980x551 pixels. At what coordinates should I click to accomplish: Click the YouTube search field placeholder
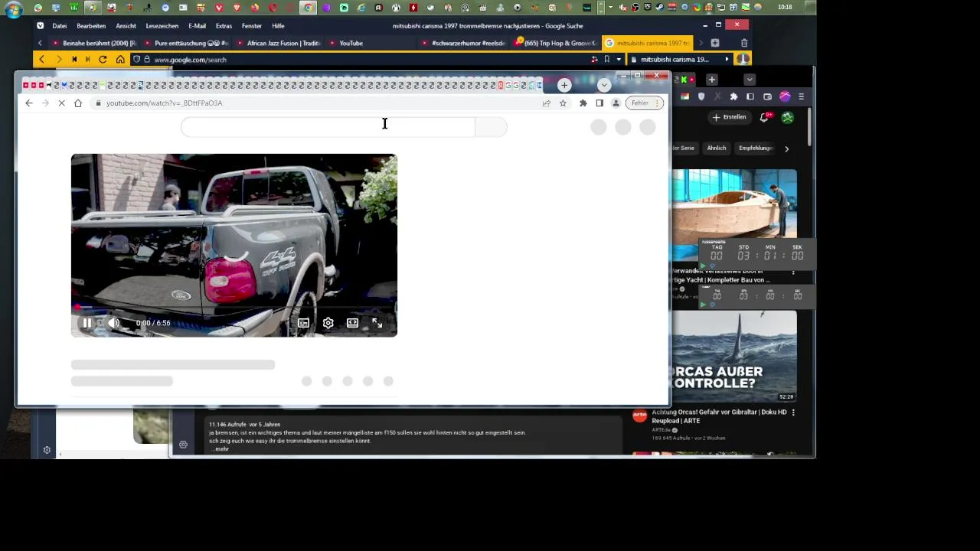click(328, 127)
